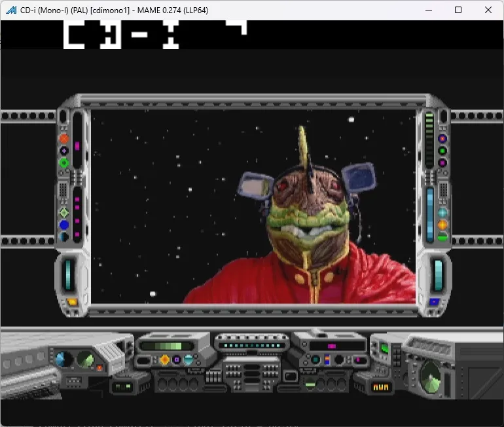Click the purple round button on left frame panel
504x427 pixels.
tap(64, 151)
